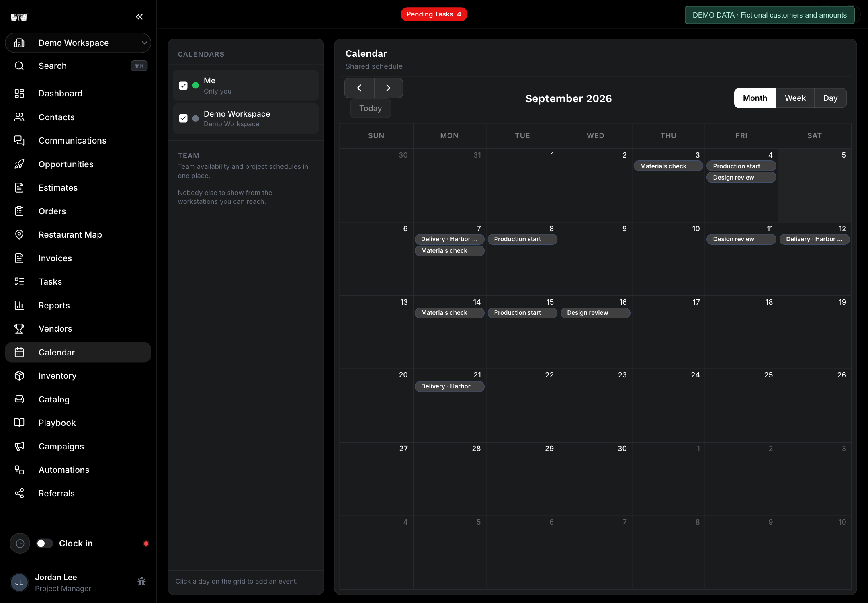
Task: Collapse the sidebar with double-chevron icon
Action: point(139,17)
